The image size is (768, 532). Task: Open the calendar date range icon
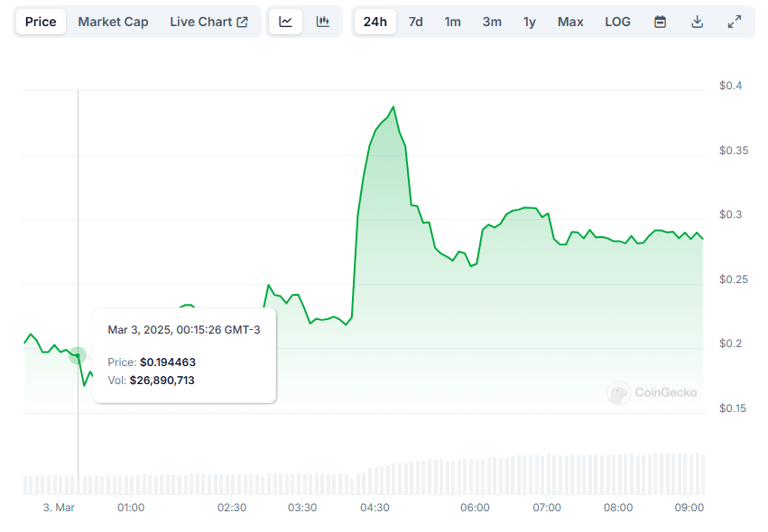[x=660, y=21]
